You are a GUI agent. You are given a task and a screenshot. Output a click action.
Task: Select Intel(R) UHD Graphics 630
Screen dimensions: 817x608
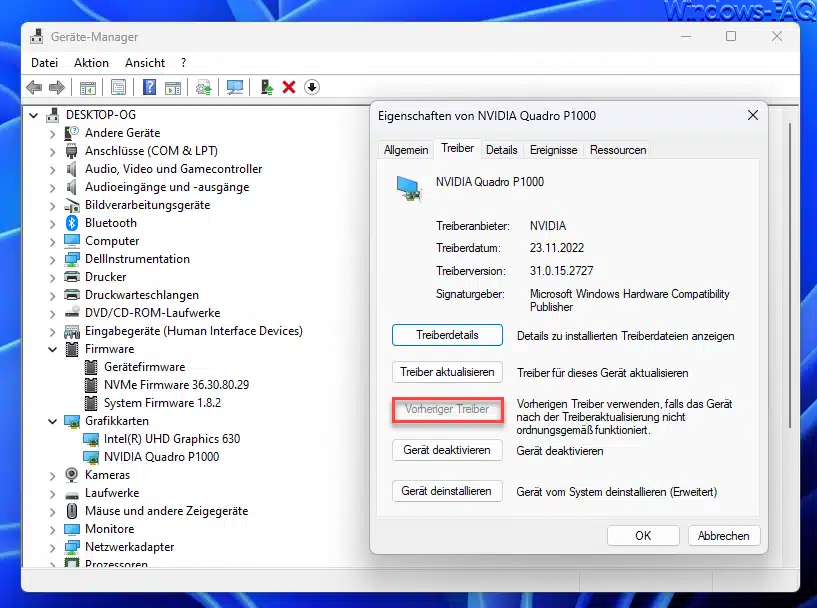pyautogui.click(x=172, y=439)
